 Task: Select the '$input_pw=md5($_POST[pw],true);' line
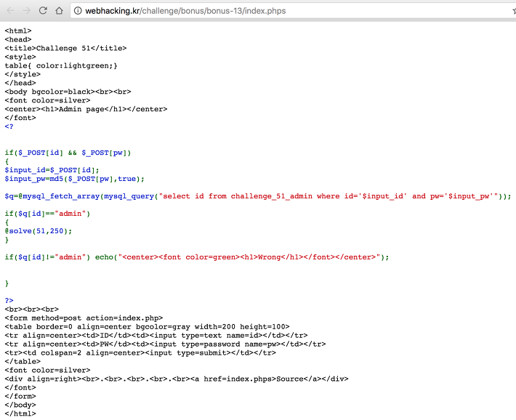(x=75, y=179)
